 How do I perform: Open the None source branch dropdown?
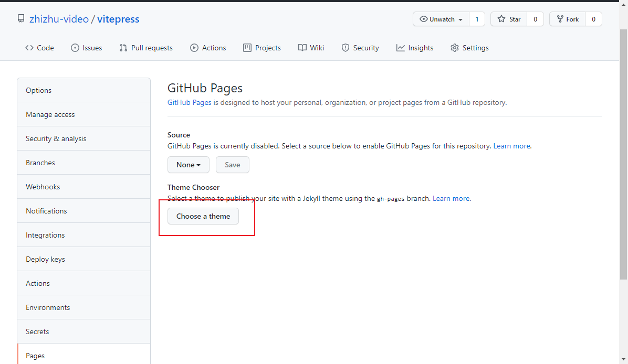click(188, 165)
